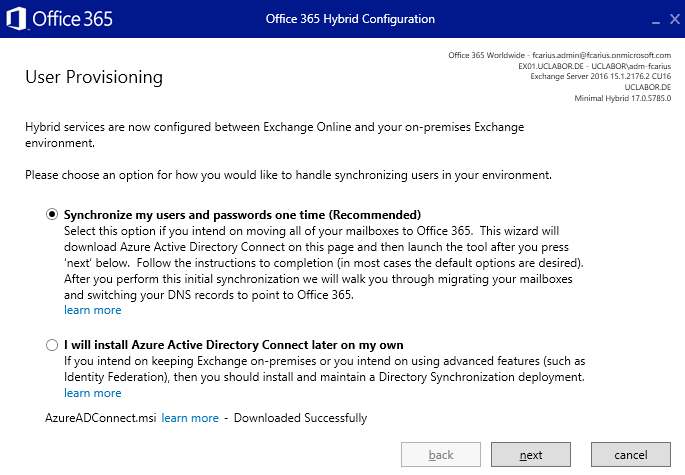Select the one-time synchronize radio button

[52, 215]
